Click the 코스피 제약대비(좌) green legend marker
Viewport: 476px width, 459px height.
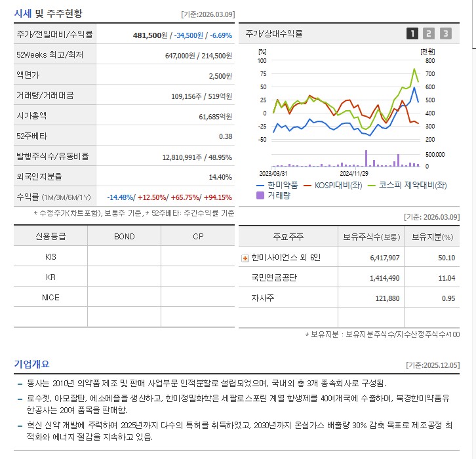click(x=372, y=185)
